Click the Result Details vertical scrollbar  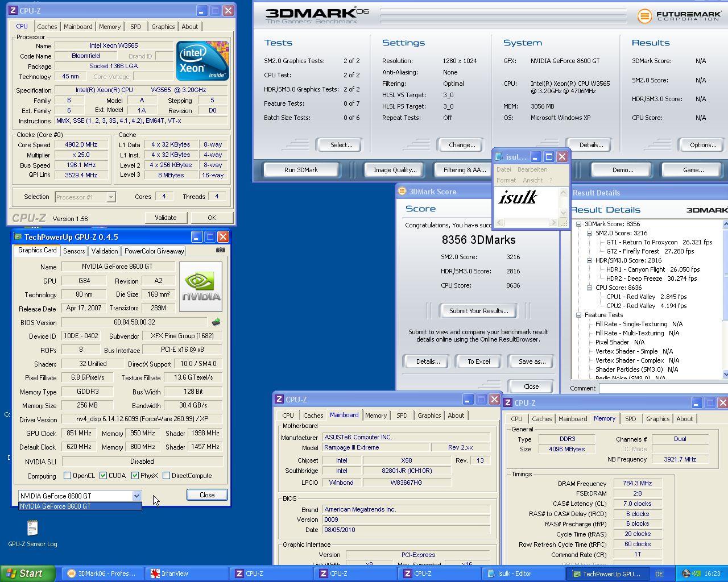pyautogui.click(x=725, y=300)
